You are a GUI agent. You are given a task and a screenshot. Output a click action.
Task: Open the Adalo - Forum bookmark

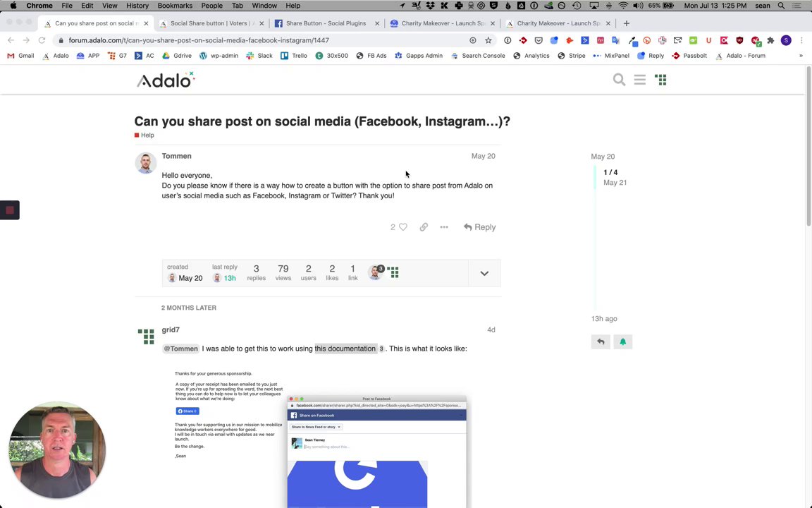740,56
